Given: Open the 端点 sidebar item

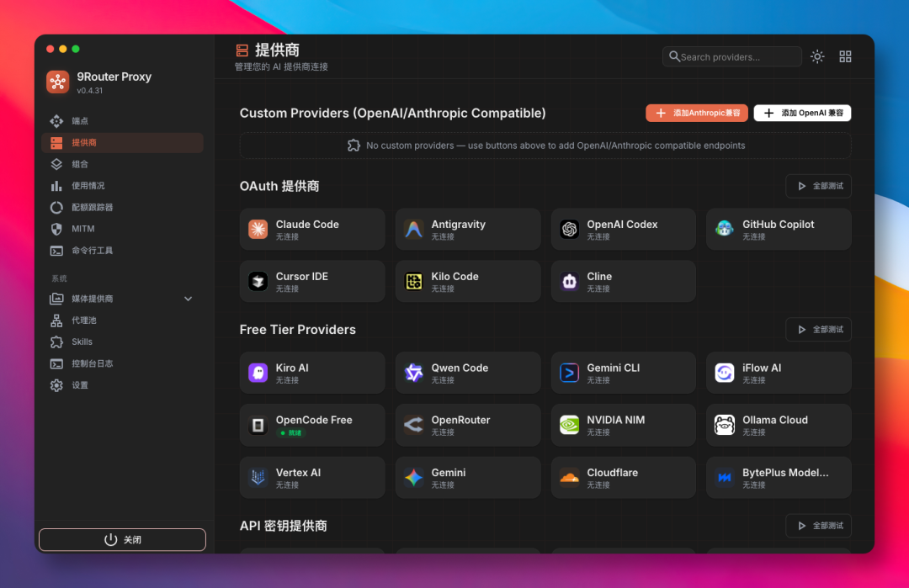Looking at the screenshot, I should (x=122, y=121).
